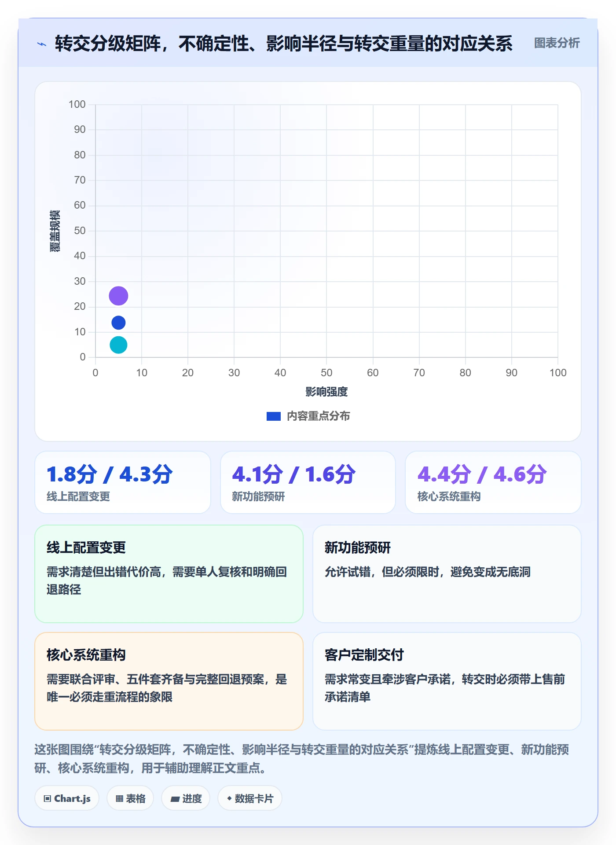The image size is (616, 845).
Task: Click the 影响强度 x-axis title
Action: point(326,391)
